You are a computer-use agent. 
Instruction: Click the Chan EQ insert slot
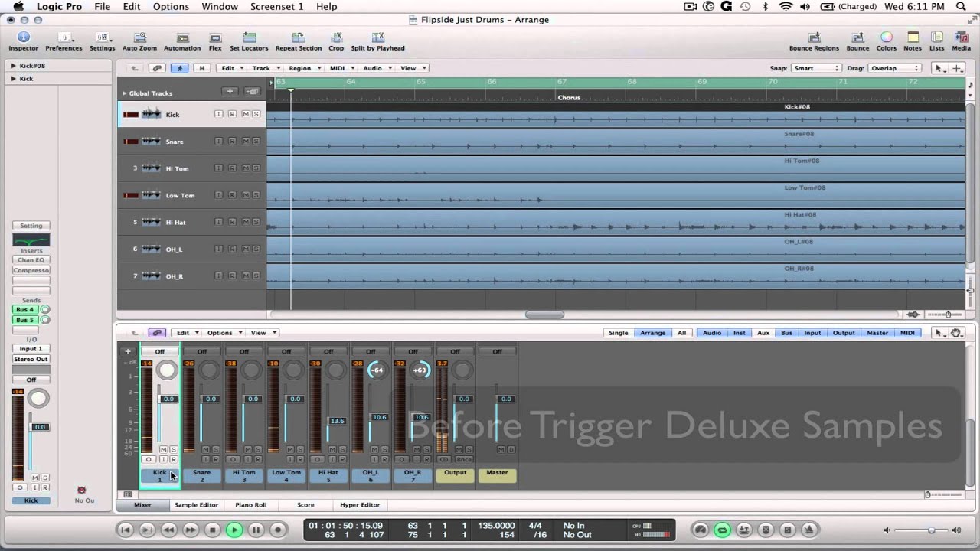coord(31,260)
